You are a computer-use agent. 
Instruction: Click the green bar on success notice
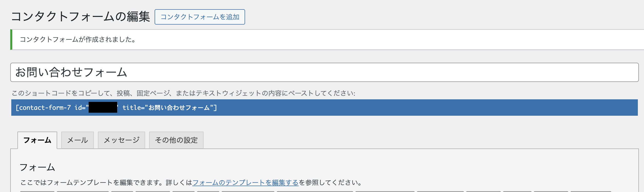coord(11,39)
